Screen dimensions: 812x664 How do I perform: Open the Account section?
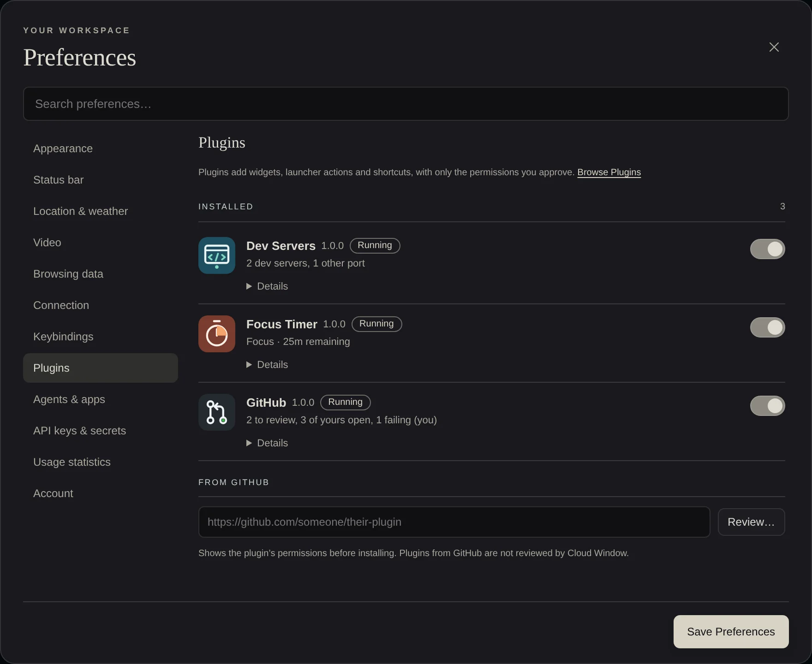(x=101, y=493)
